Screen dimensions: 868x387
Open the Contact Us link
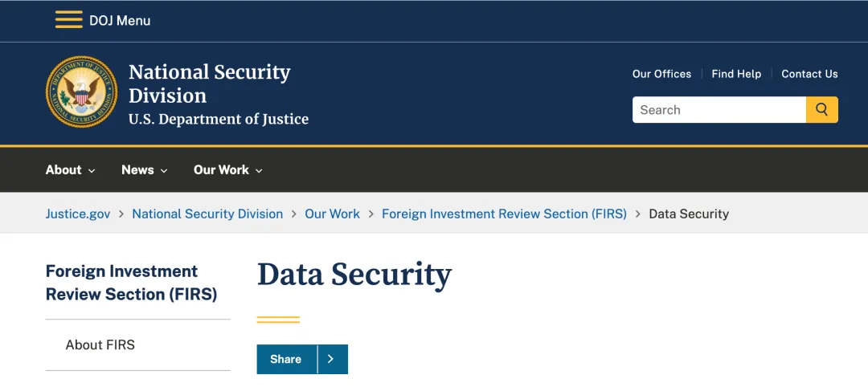[809, 74]
